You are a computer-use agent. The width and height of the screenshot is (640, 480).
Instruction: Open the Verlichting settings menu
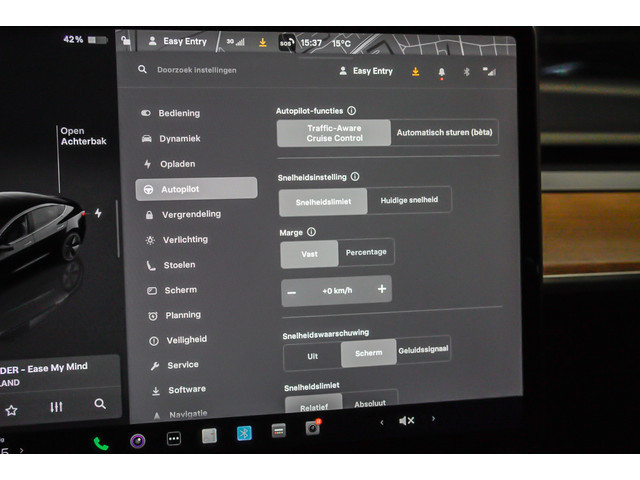(185, 240)
